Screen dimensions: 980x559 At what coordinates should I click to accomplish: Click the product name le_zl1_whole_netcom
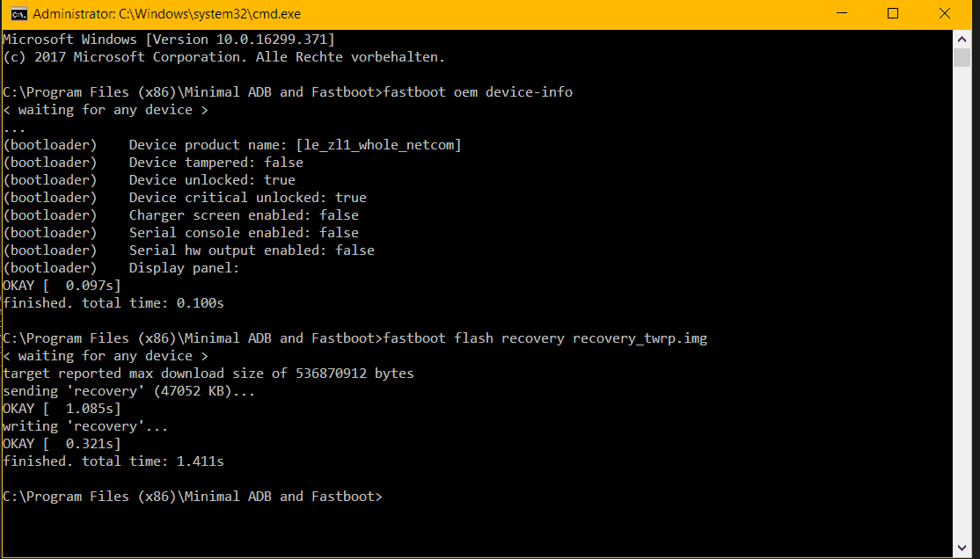(379, 145)
